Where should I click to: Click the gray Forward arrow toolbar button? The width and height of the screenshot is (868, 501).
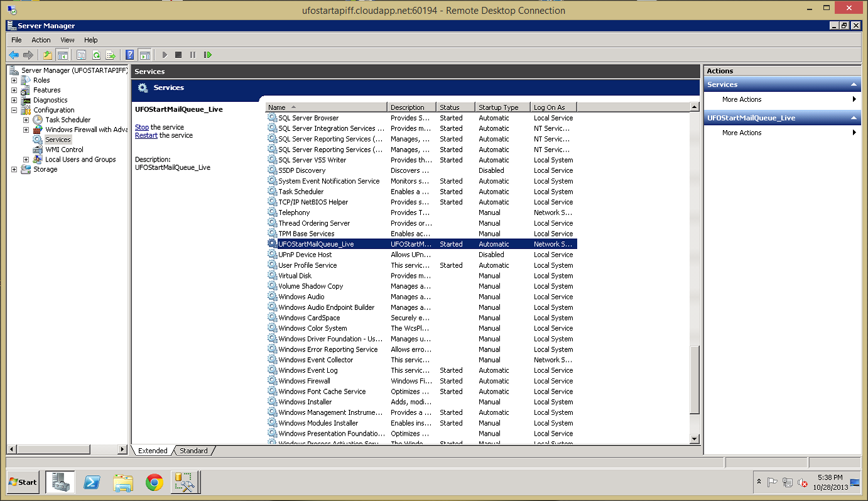tap(28, 55)
